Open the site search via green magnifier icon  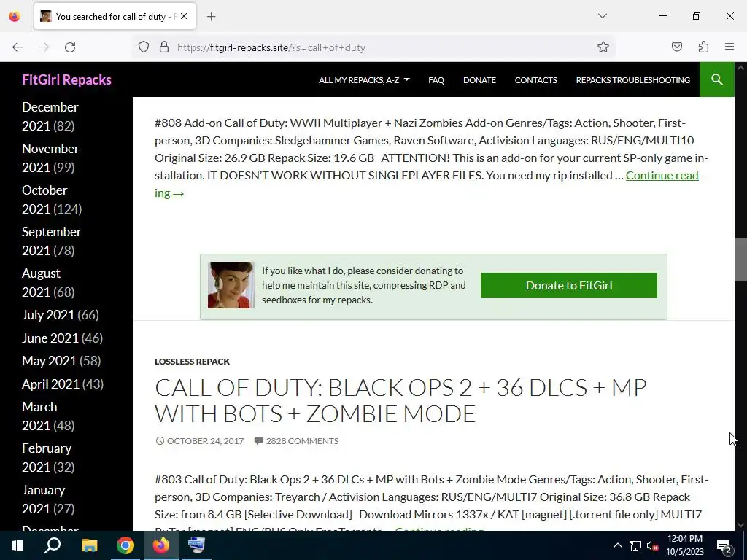click(716, 79)
